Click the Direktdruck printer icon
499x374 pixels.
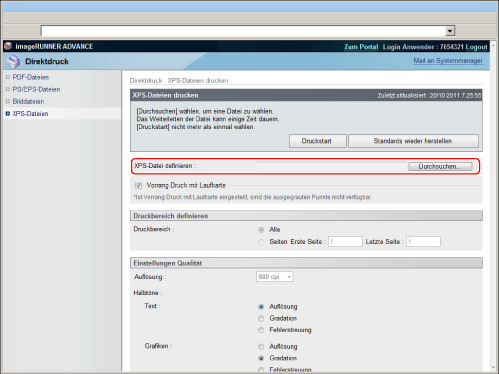[x=14, y=61]
